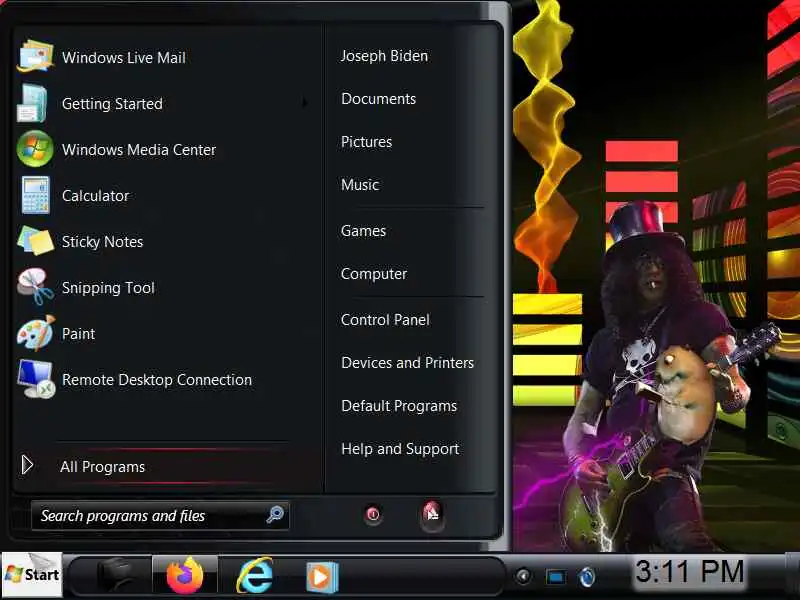Viewport: 800px width, 600px height.
Task: Open Windows Media Player from the taskbar
Action: click(321, 578)
